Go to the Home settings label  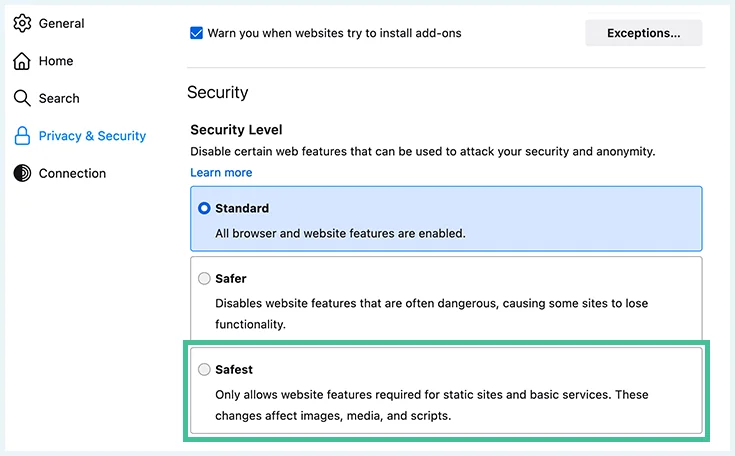[56, 61]
